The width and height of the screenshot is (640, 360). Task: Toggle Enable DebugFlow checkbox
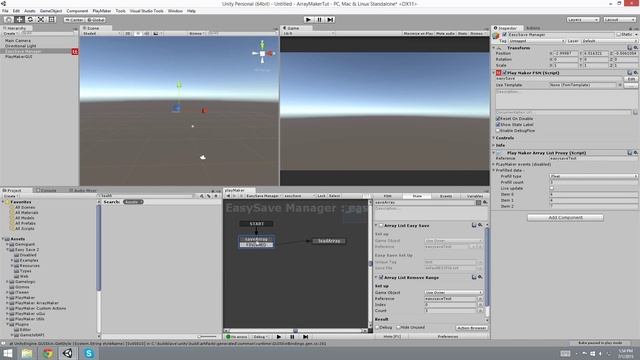tap(498, 131)
